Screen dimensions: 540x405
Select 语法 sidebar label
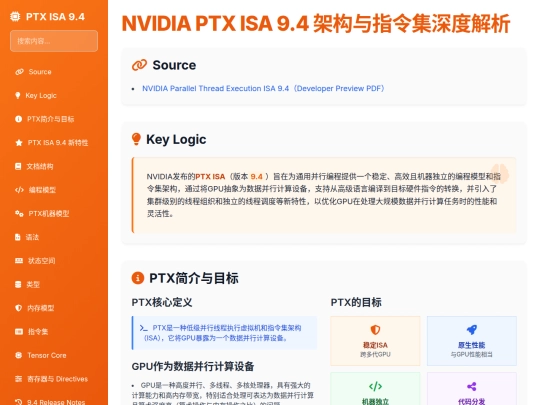pos(32,237)
